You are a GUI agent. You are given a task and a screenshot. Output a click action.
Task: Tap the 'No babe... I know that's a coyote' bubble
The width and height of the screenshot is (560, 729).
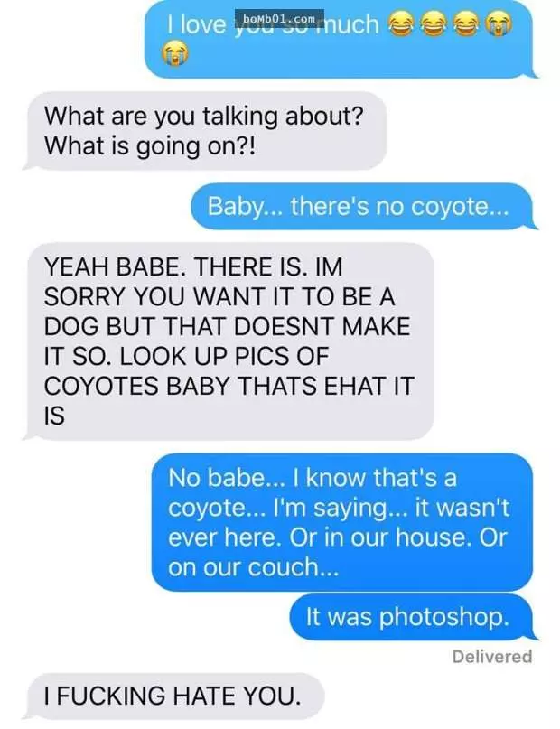(341, 521)
